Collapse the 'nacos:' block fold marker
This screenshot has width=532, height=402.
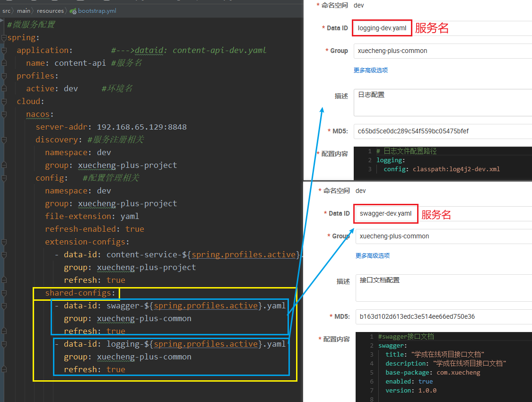(x=4, y=114)
